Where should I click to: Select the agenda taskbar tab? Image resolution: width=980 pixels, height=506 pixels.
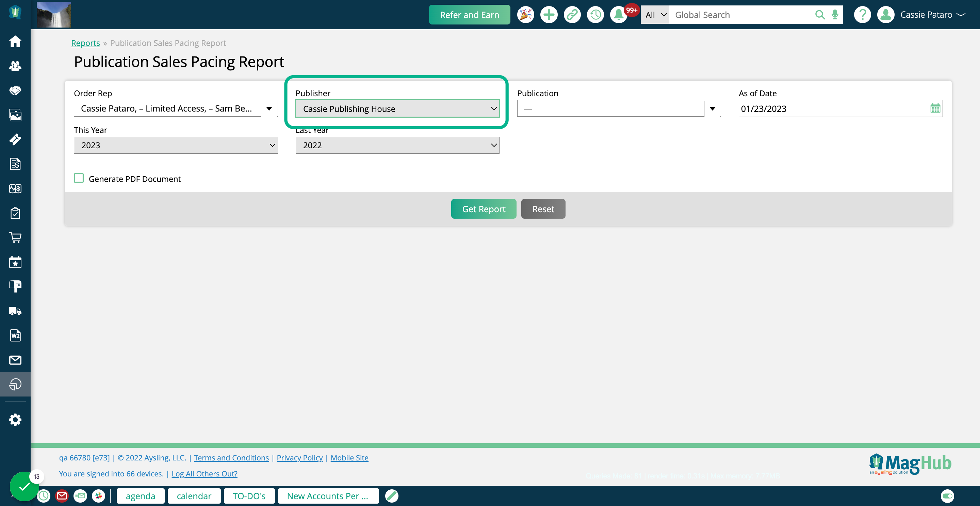coord(140,496)
